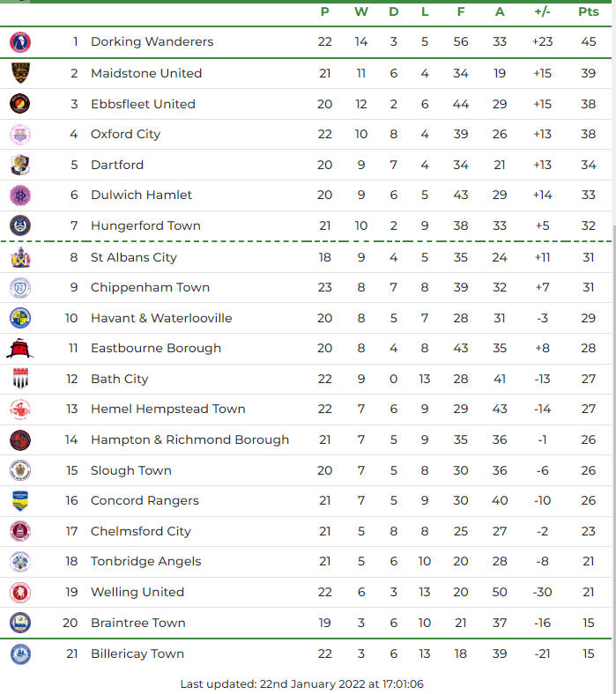The height and width of the screenshot is (694, 616).
Task: Click the Billericay Town club badge
Action: pos(19,653)
